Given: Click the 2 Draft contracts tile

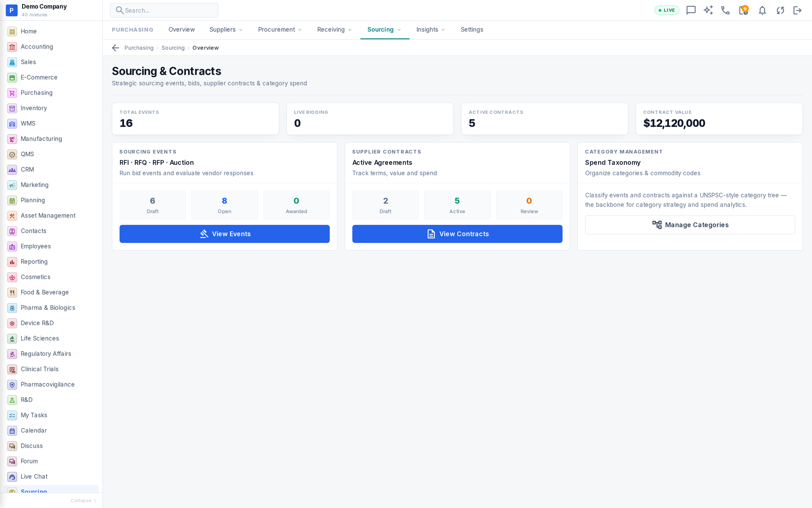Looking at the screenshot, I should (385, 205).
